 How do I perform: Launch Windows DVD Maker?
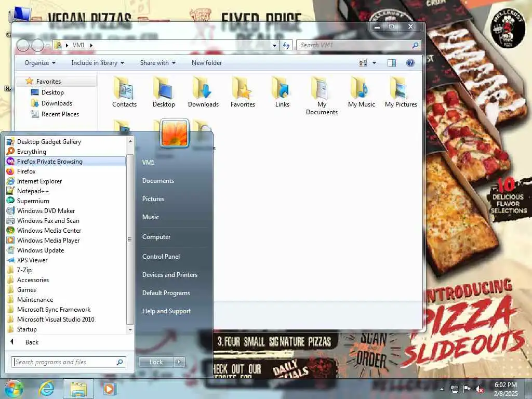click(65, 210)
